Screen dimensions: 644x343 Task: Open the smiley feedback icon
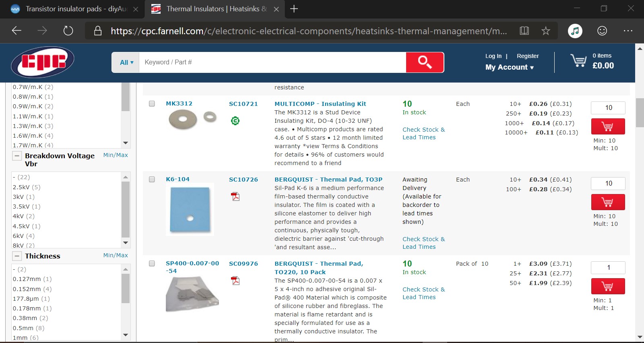coord(602,31)
